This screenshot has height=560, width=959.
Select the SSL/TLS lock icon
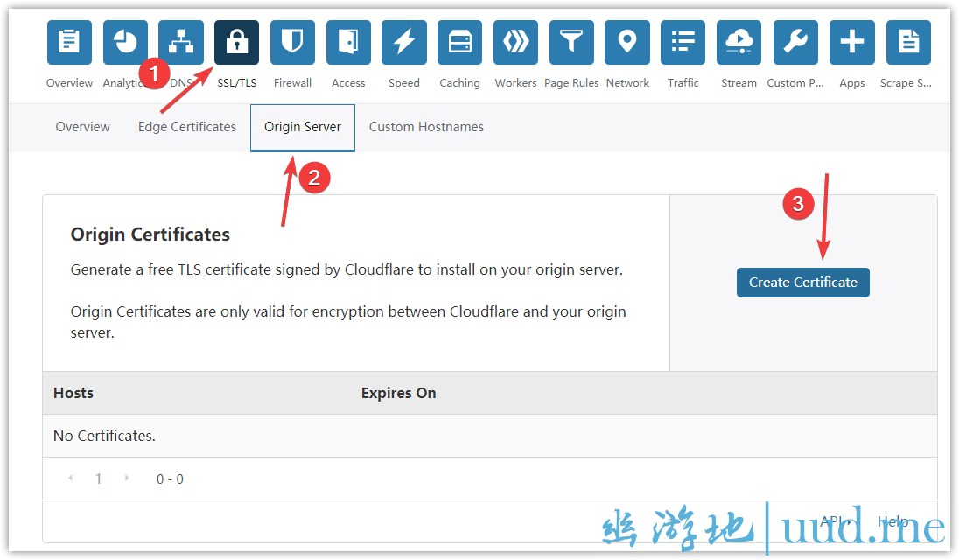pos(236,43)
